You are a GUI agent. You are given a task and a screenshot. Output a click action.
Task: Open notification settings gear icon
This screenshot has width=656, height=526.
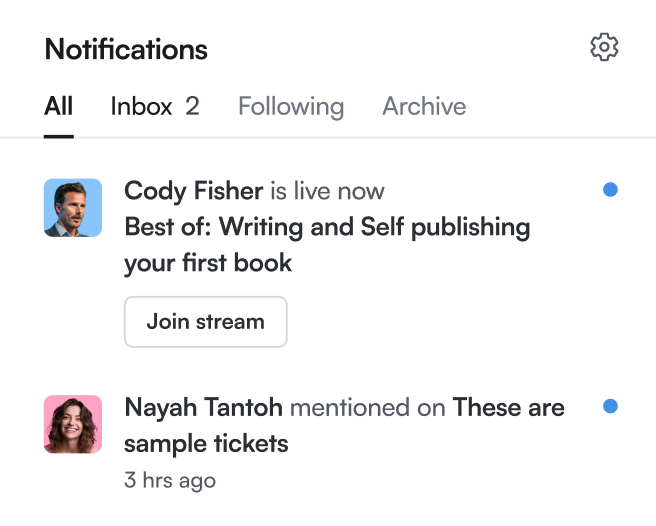tap(604, 47)
